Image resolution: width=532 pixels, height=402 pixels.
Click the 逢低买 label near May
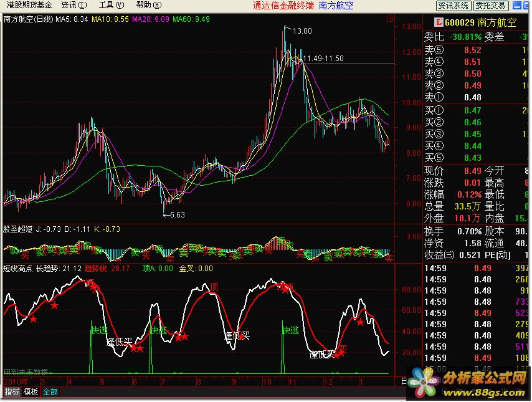pos(119,342)
